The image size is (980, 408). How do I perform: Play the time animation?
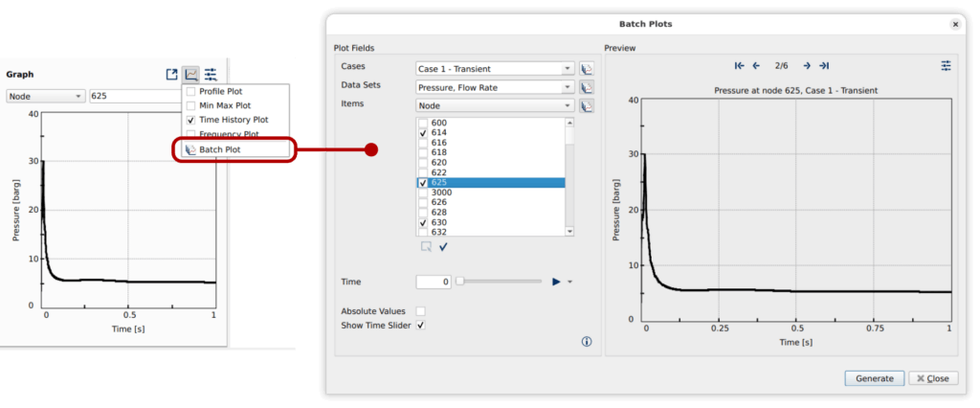556,282
